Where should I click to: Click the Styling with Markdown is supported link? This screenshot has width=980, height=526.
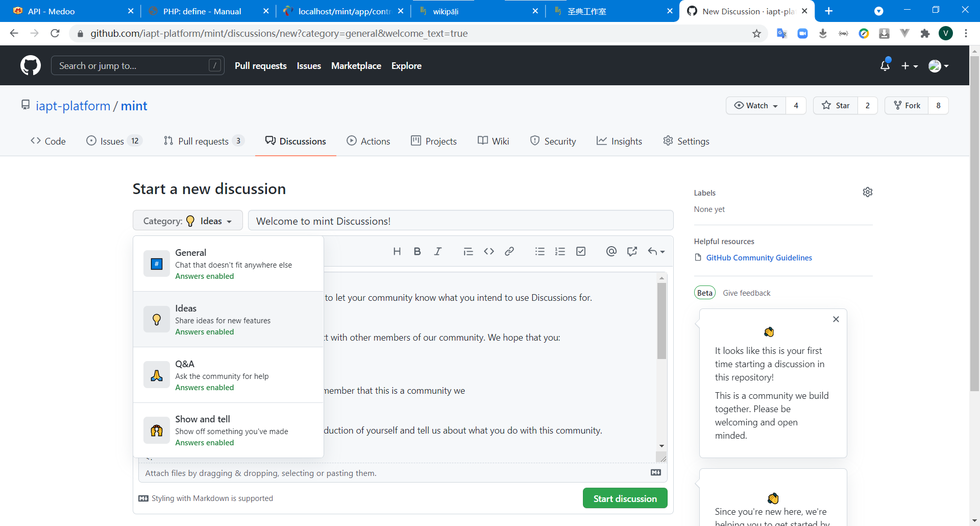pos(206,498)
